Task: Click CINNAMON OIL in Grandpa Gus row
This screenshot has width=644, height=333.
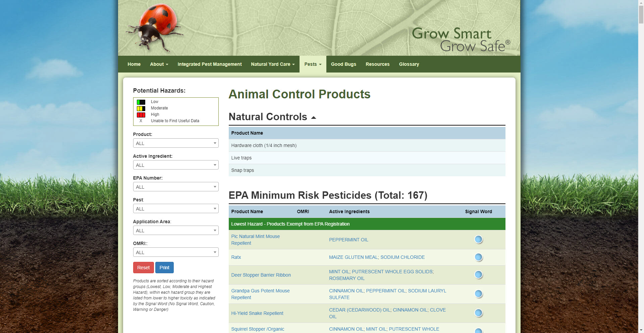Action: coord(346,291)
